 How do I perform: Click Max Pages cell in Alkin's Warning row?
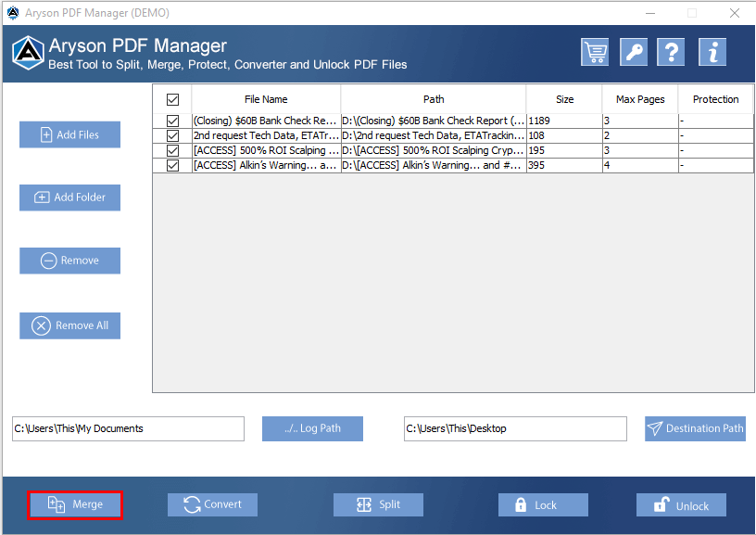[640, 165]
